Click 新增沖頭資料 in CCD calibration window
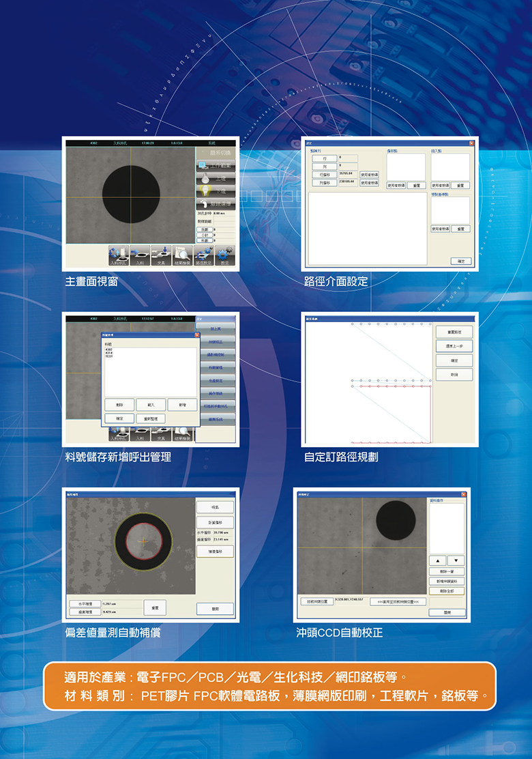Screen dimensions: 532x759 tap(447, 582)
